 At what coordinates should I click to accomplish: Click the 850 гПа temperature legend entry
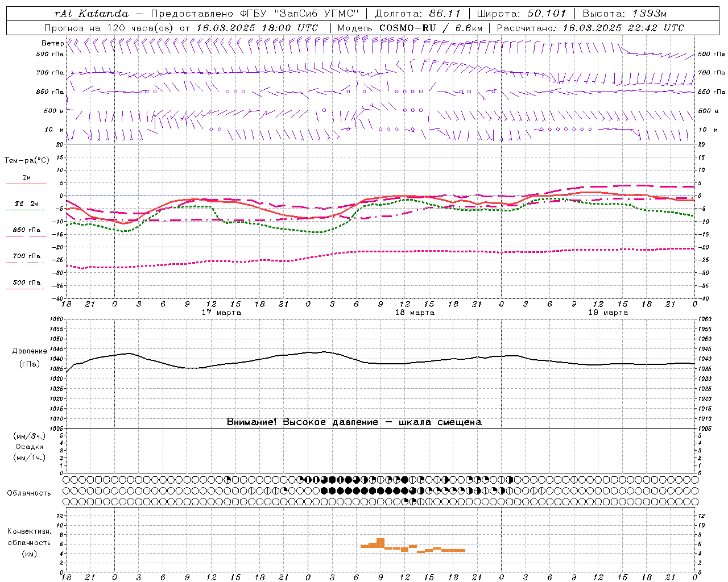coord(26,230)
